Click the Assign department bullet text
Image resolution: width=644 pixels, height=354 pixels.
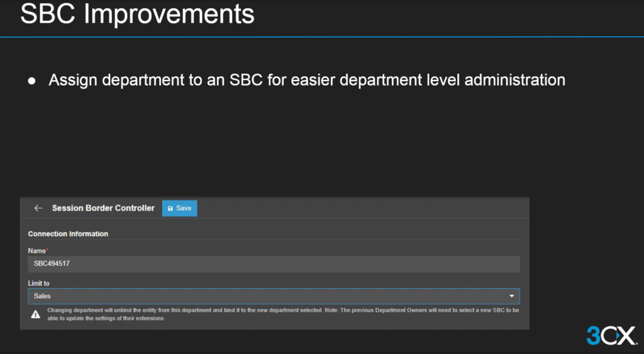pos(306,80)
